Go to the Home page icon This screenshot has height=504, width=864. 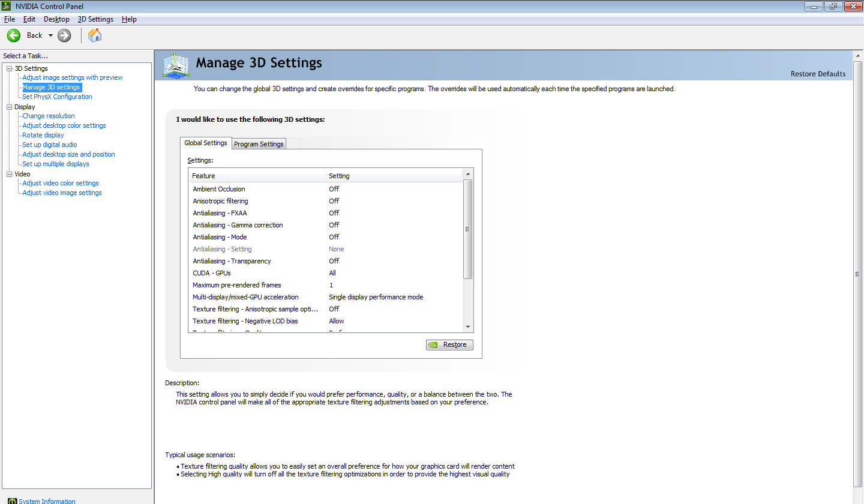[95, 35]
